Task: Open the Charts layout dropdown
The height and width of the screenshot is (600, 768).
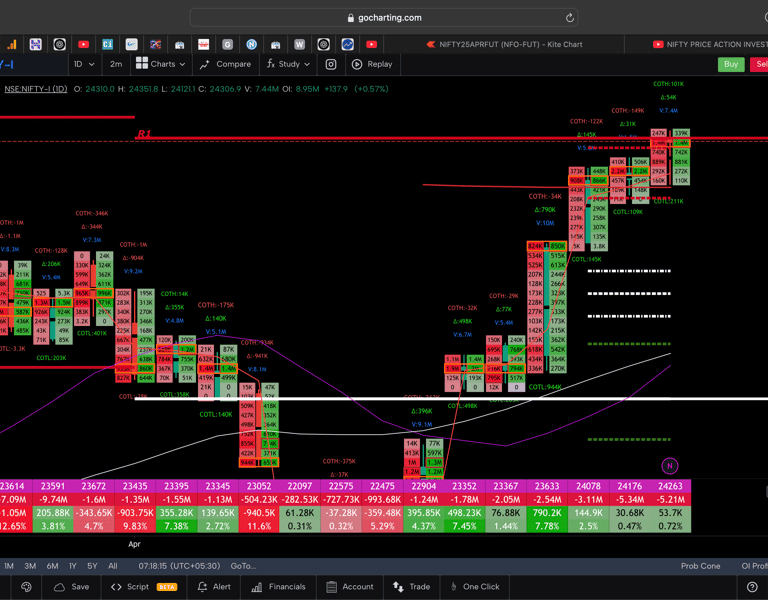Action: click(x=161, y=64)
